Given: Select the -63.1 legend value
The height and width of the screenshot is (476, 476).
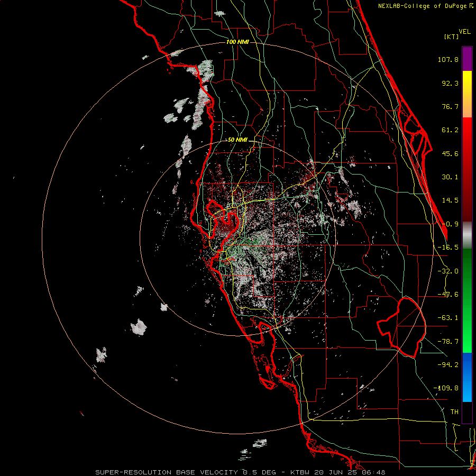Looking at the screenshot, I should (448, 318).
